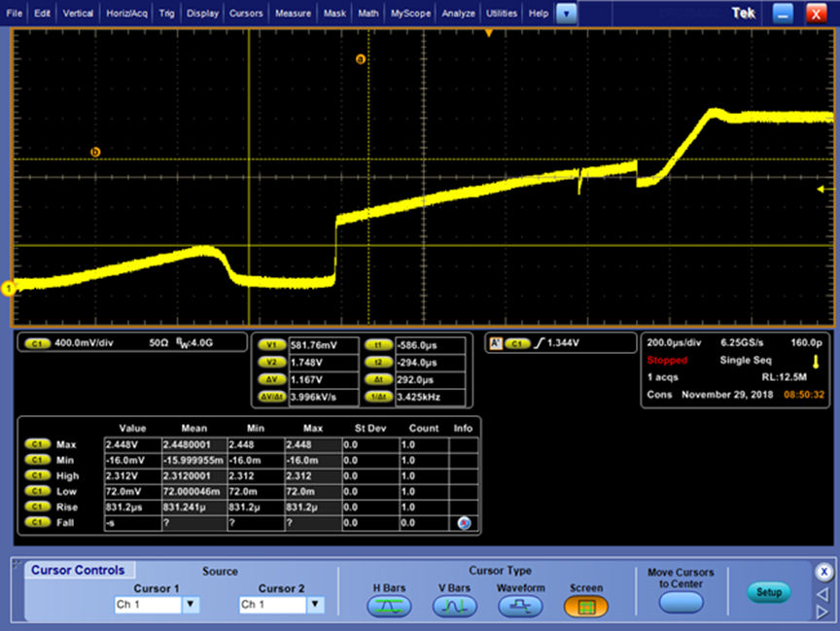The width and height of the screenshot is (840, 631).
Task: Click the Fall measurement info icon
Action: pyautogui.click(x=464, y=523)
